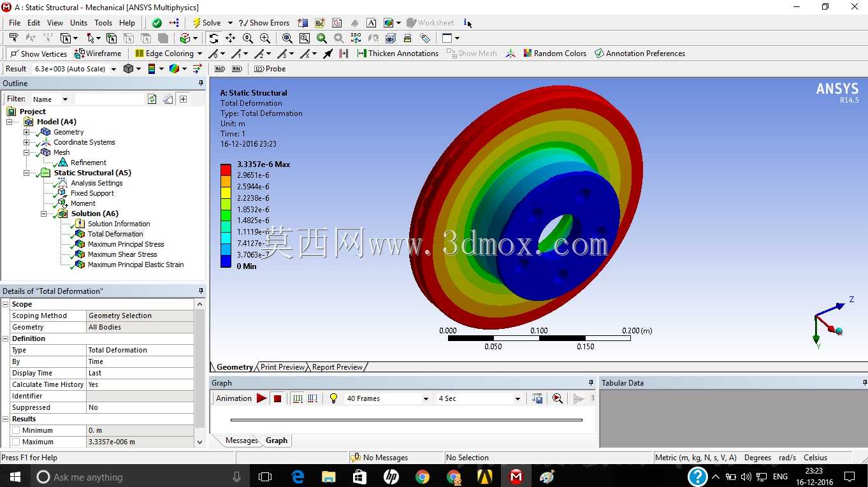Open the Edge Coloring dropdown
The height and width of the screenshot is (487, 868).
pyautogui.click(x=199, y=54)
